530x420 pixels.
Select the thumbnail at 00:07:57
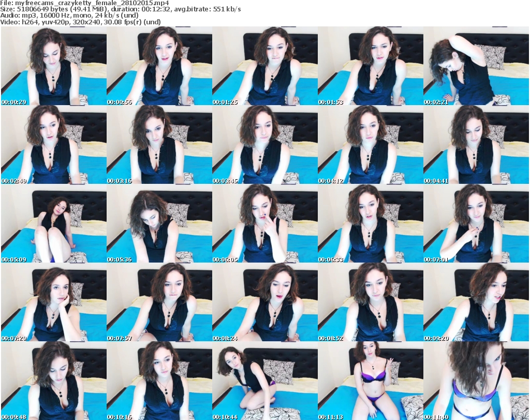pyautogui.click(x=159, y=302)
